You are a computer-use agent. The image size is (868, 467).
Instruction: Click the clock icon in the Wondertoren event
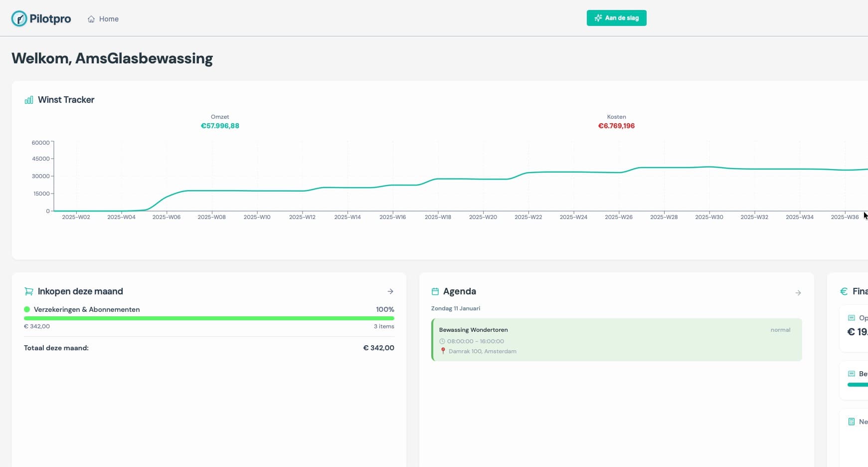[442, 341]
